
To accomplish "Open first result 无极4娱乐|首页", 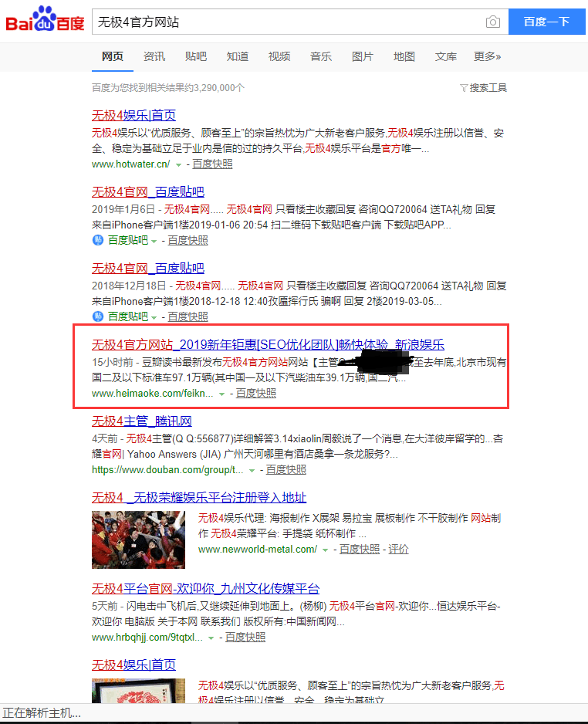I will tap(133, 115).
